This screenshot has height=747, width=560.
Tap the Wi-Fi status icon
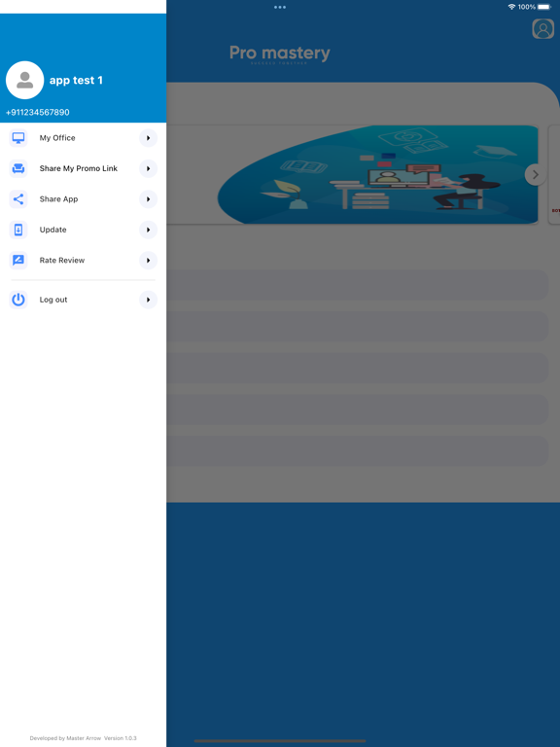[511, 7]
